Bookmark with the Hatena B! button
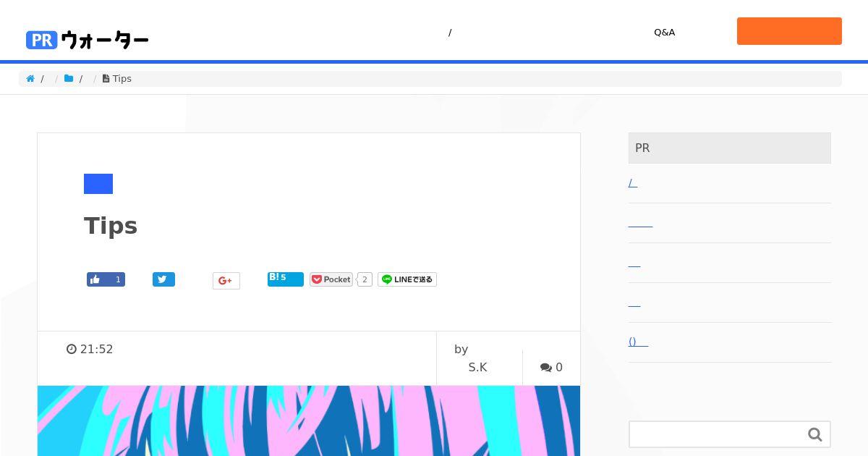The height and width of the screenshot is (456, 868). (286, 279)
